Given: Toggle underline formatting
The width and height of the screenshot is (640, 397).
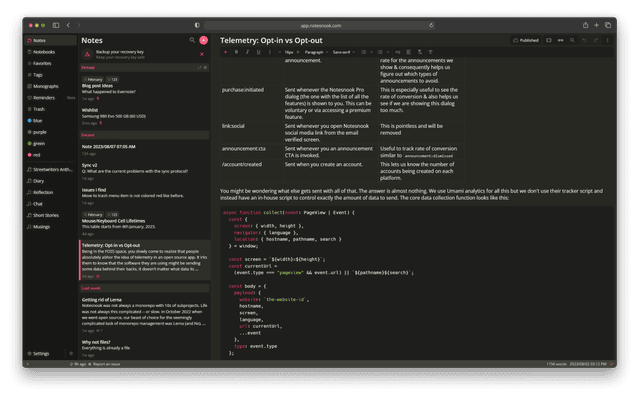Looking at the screenshot, I should pyautogui.click(x=258, y=52).
